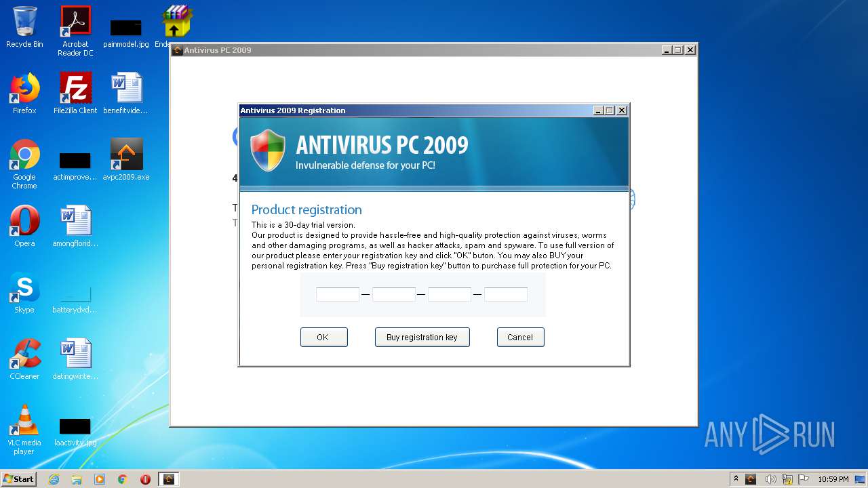Open the network status tray icon
The width and height of the screenshot is (868, 488).
coord(787,479)
